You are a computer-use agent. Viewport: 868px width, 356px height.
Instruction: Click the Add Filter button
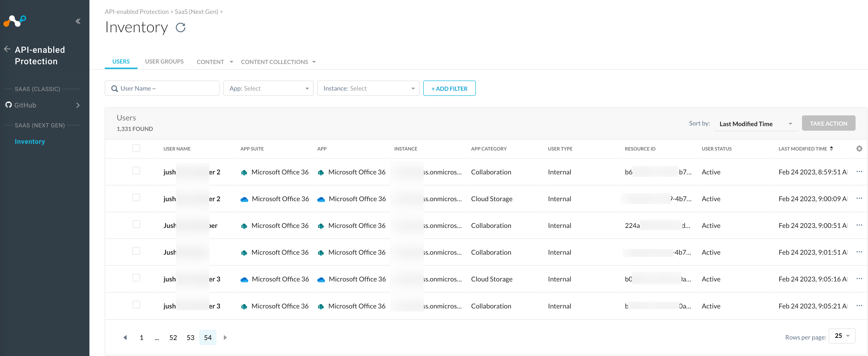(x=449, y=88)
